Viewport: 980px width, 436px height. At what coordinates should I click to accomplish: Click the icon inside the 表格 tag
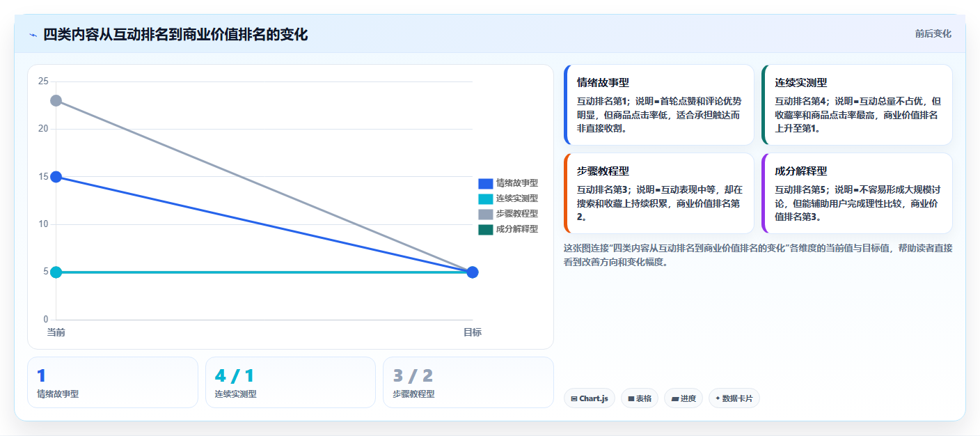(631, 399)
